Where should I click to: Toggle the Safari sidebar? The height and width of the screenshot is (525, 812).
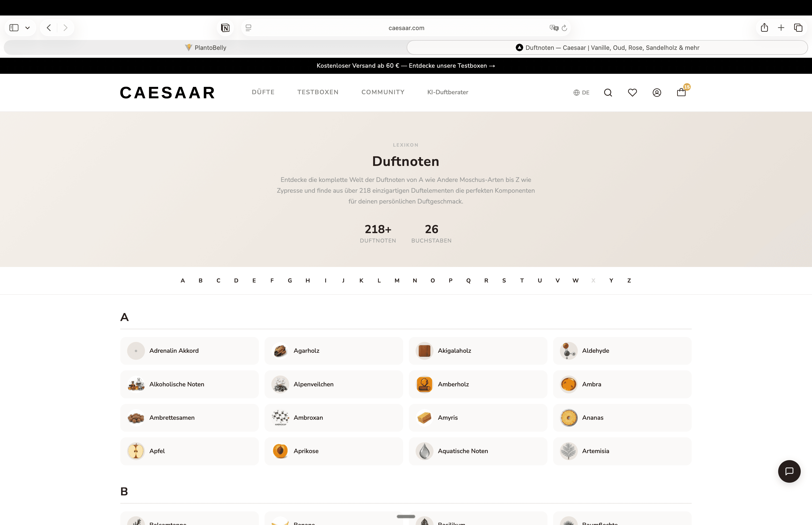(14, 28)
